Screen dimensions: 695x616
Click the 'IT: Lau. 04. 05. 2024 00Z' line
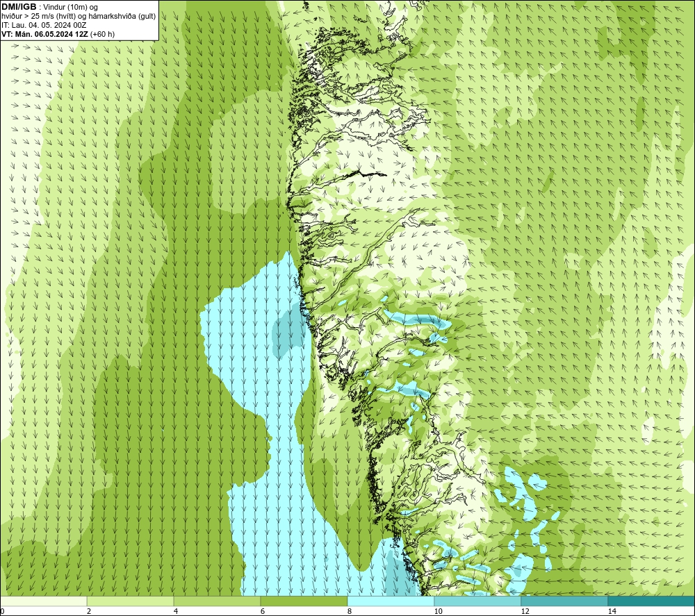pos(43,25)
